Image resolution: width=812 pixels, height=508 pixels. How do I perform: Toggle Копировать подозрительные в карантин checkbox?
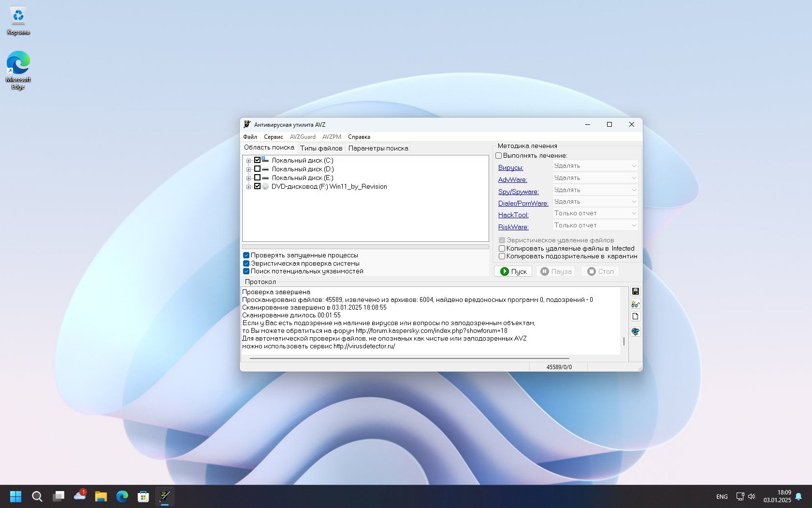coord(502,256)
